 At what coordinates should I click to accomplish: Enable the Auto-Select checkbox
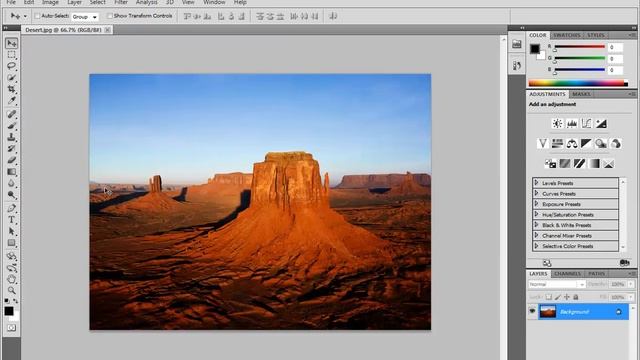click(x=38, y=16)
